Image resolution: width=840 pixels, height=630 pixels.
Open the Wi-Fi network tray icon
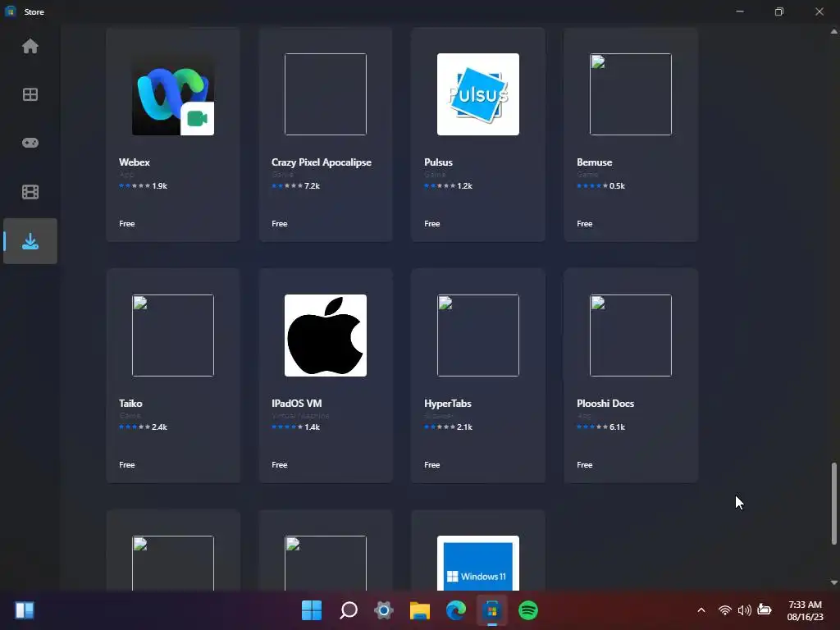click(x=725, y=610)
